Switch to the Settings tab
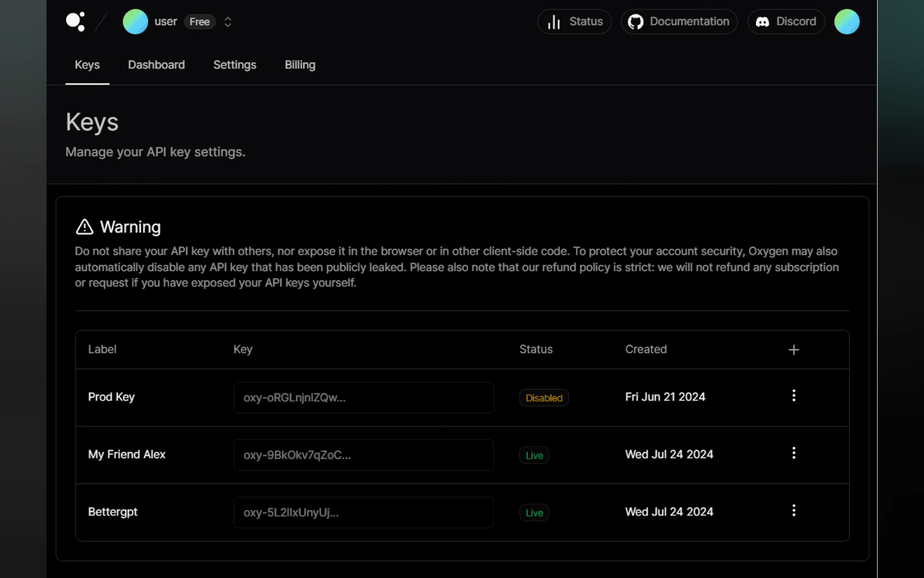924x578 pixels. coord(235,64)
